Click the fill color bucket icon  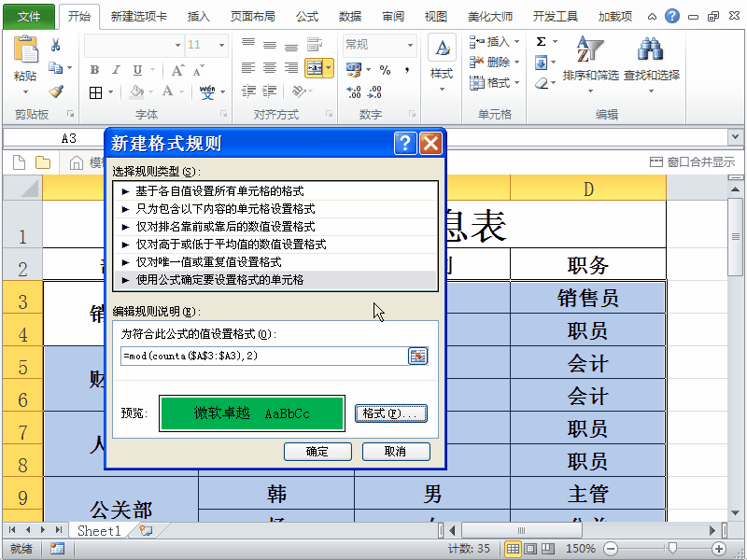click(x=137, y=91)
